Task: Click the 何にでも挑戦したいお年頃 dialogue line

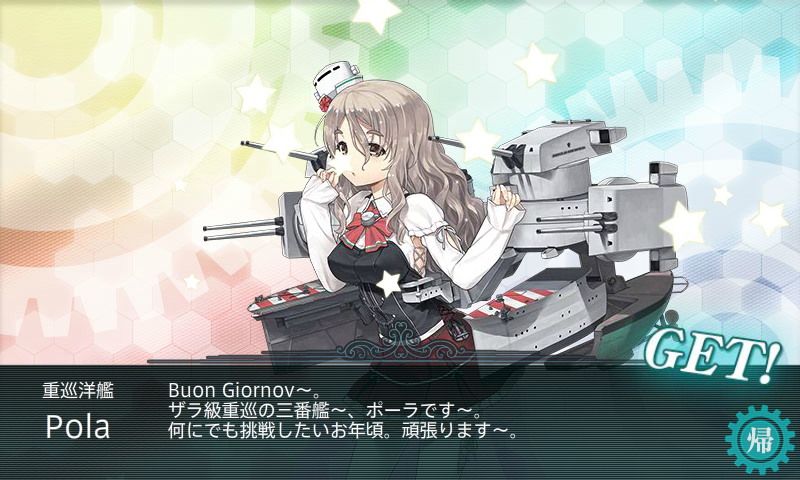Action: coord(343,431)
